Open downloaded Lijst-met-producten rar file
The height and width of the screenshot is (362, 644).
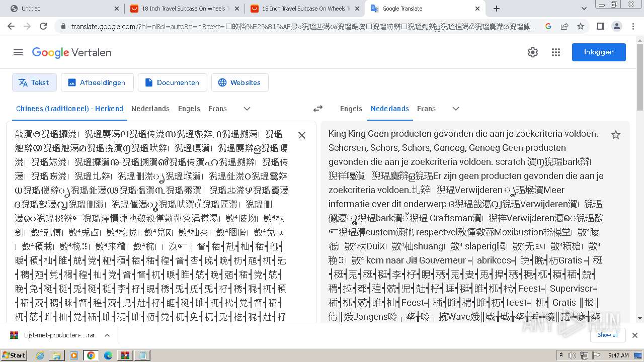point(53,335)
